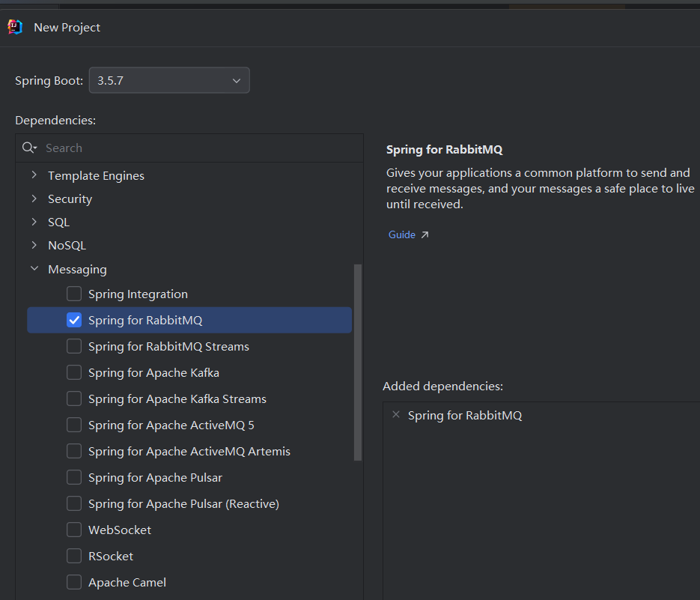The height and width of the screenshot is (600, 700).
Task: Click the Guide external link arrow icon
Action: click(x=424, y=234)
